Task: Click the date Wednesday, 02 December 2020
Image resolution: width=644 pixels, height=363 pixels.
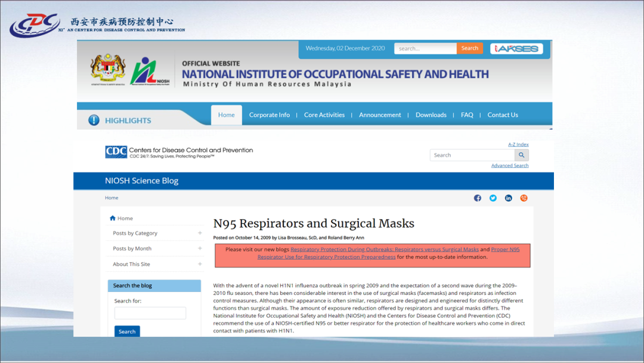Action: [x=345, y=48]
